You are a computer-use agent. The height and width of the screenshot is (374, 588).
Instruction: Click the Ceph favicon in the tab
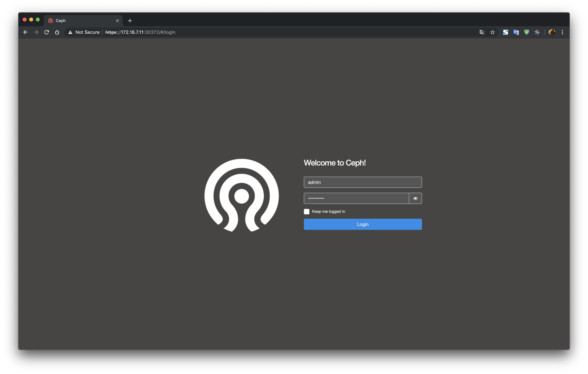51,21
